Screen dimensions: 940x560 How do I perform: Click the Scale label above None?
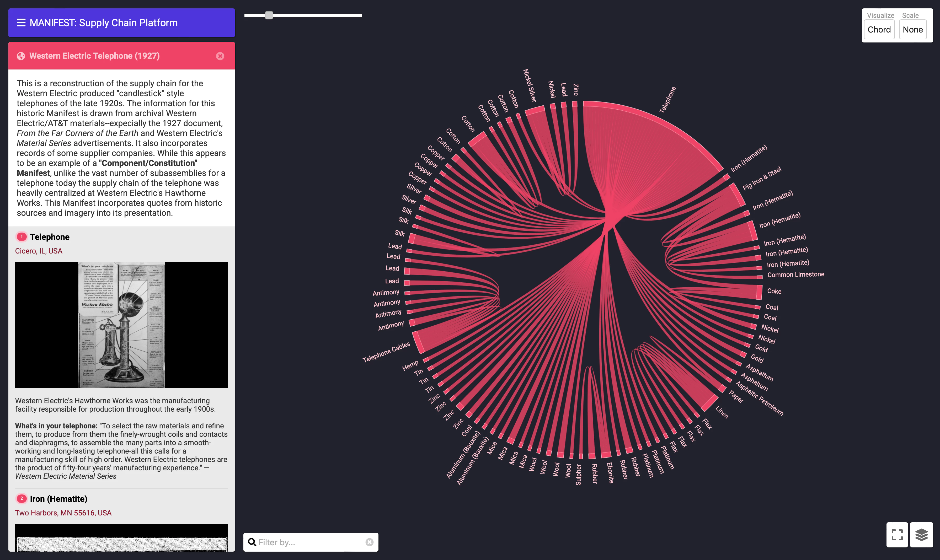pos(910,15)
